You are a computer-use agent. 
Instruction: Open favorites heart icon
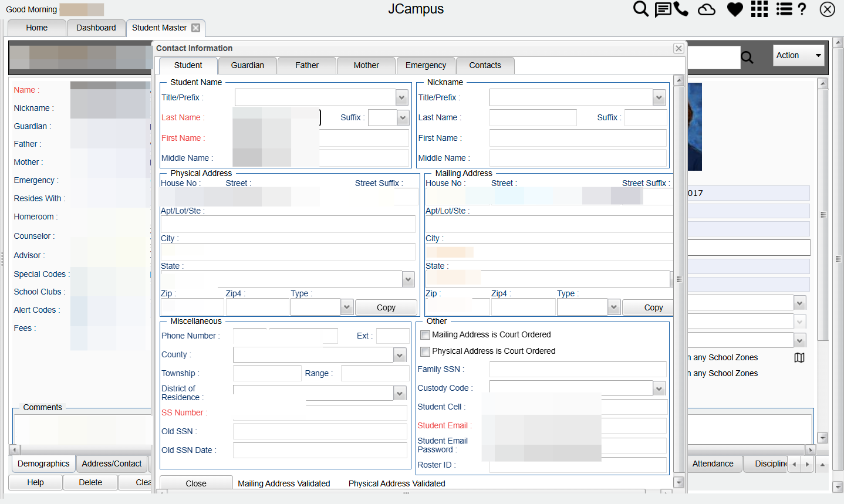[735, 9]
